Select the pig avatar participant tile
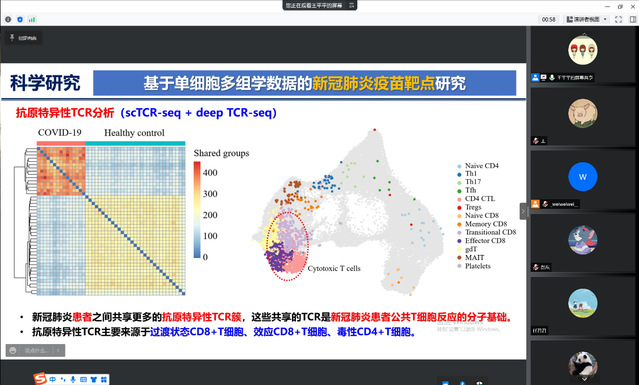This screenshot has width=639, height=385. pyautogui.click(x=583, y=113)
